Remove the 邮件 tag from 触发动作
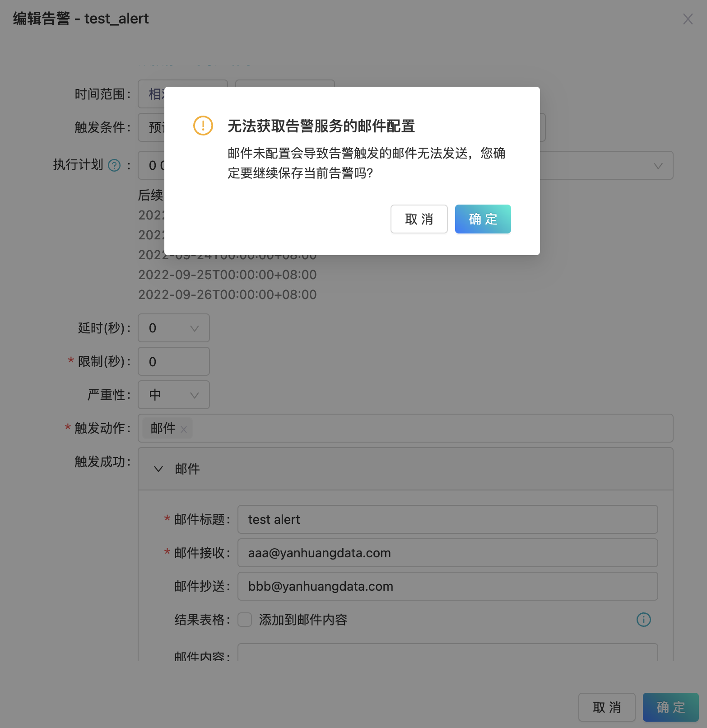Viewport: 707px width, 728px height. click(184, 429)
